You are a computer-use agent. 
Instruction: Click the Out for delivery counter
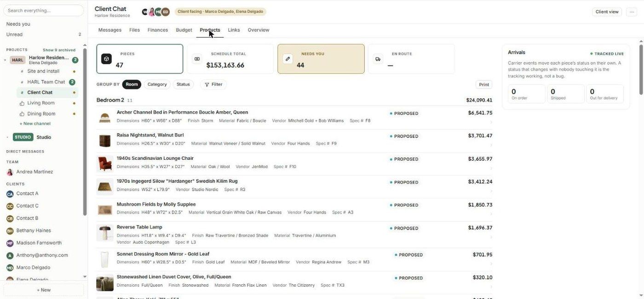coord(605,94)
